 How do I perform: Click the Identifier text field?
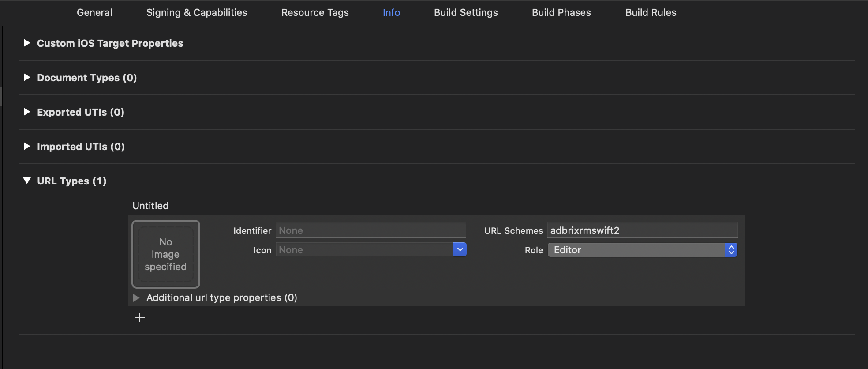pyautogui.click(x=370, y=230)
